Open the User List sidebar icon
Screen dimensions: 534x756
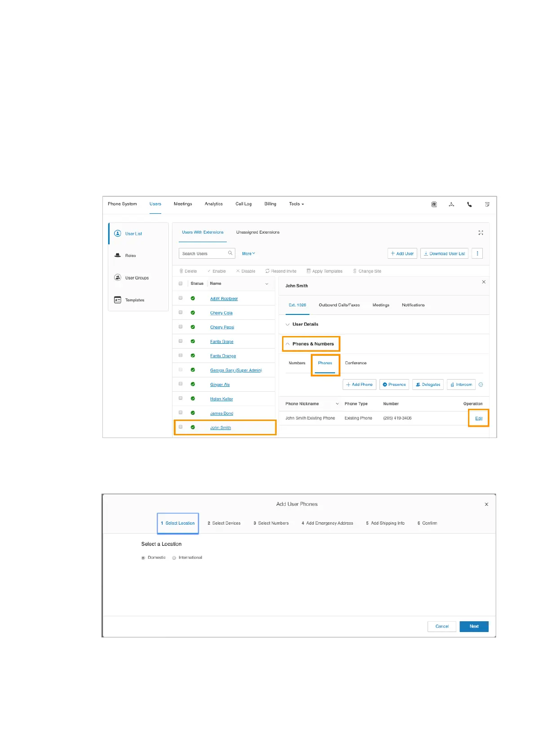coord(118,234)
